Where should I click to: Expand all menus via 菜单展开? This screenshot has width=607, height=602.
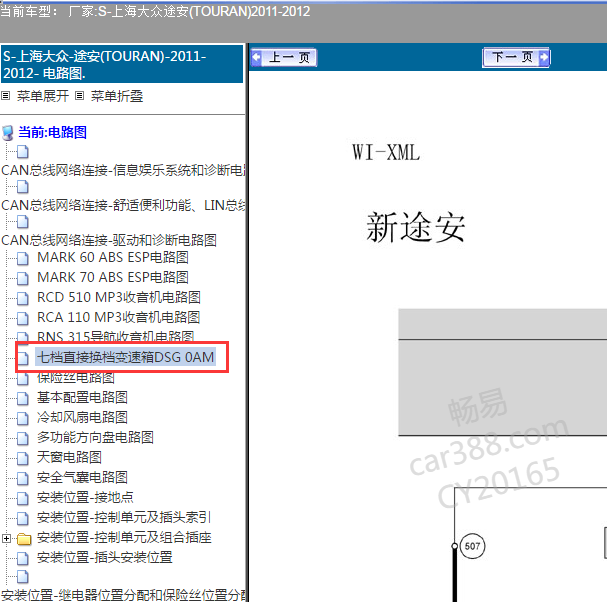coord(43,96)
